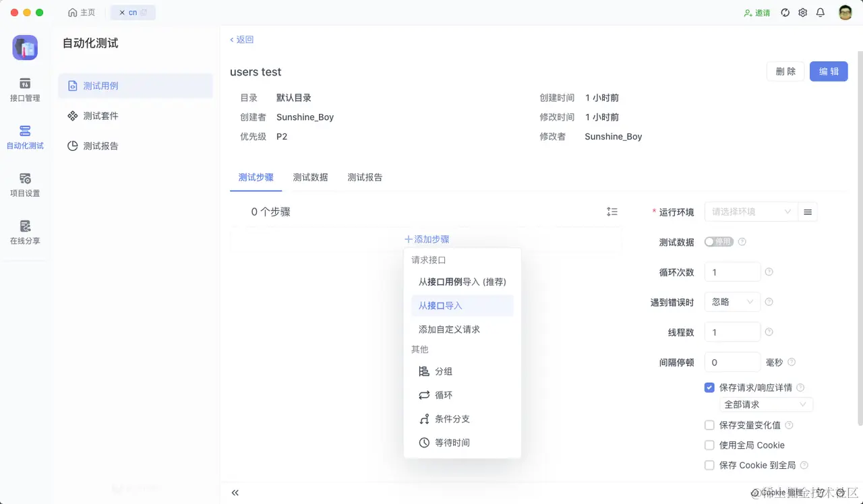
Task: Switch to the 测试步骤 tab
Action: tap(256, 177)
